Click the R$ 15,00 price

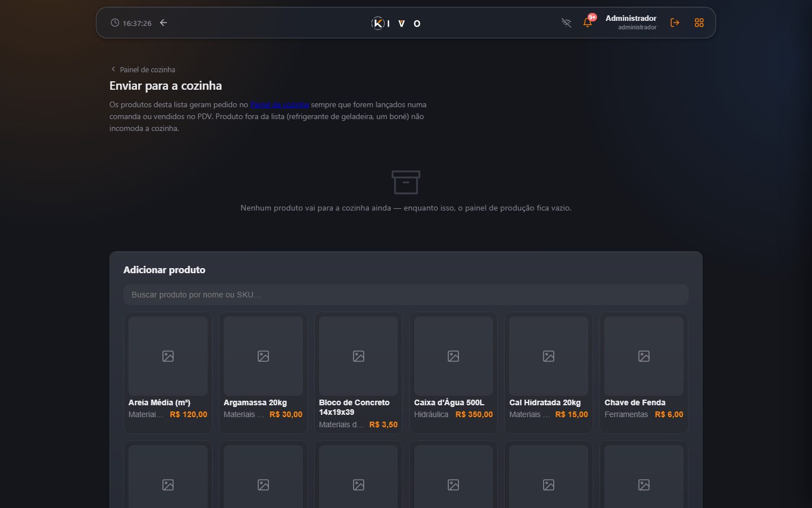tap(572, 414)
